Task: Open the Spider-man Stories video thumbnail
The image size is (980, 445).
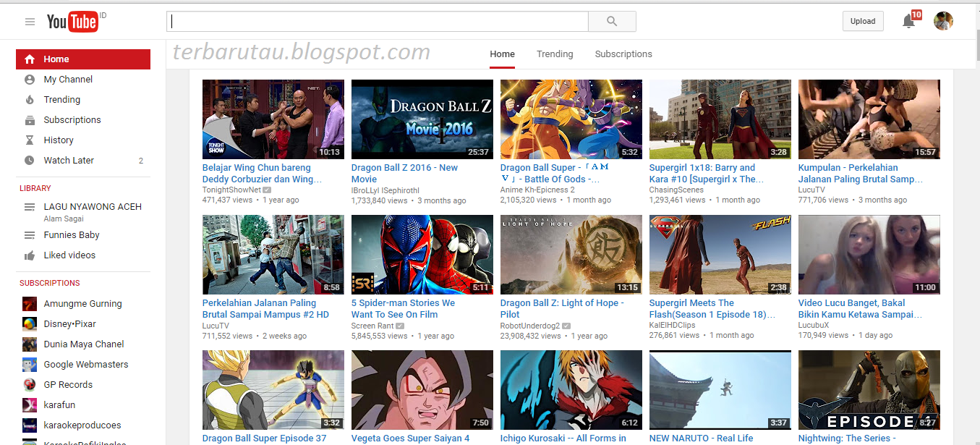Action: (x=422, y=255)
